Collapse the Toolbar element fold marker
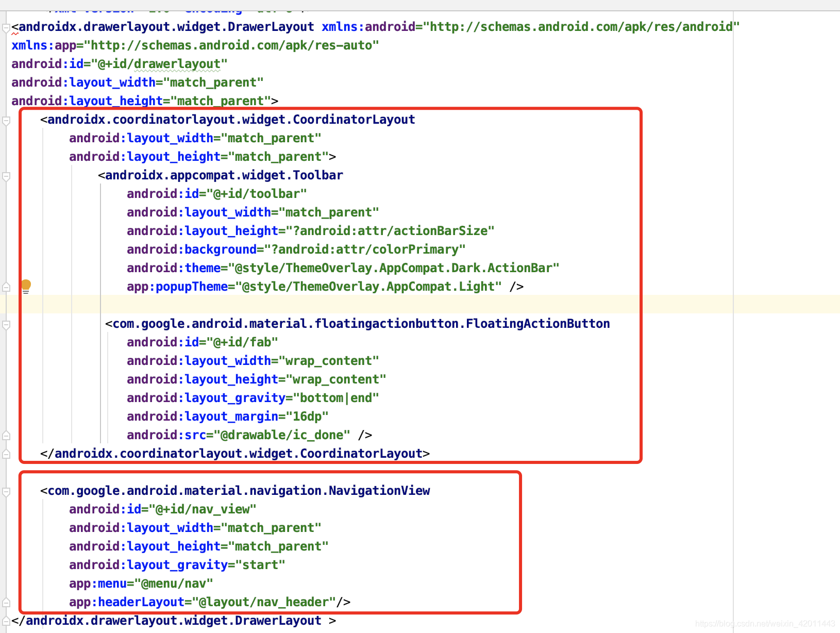Viewport: 840px width, 633px height. coord(6,176)
